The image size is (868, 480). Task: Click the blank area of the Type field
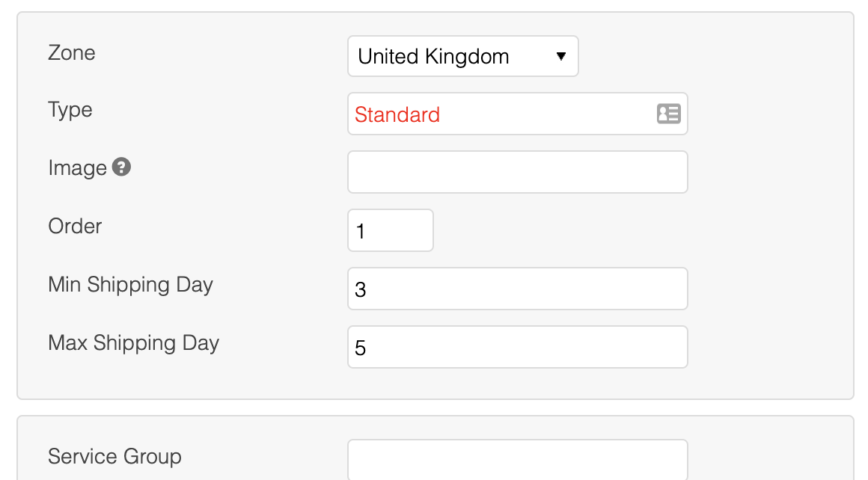click(x=546, y=114)
